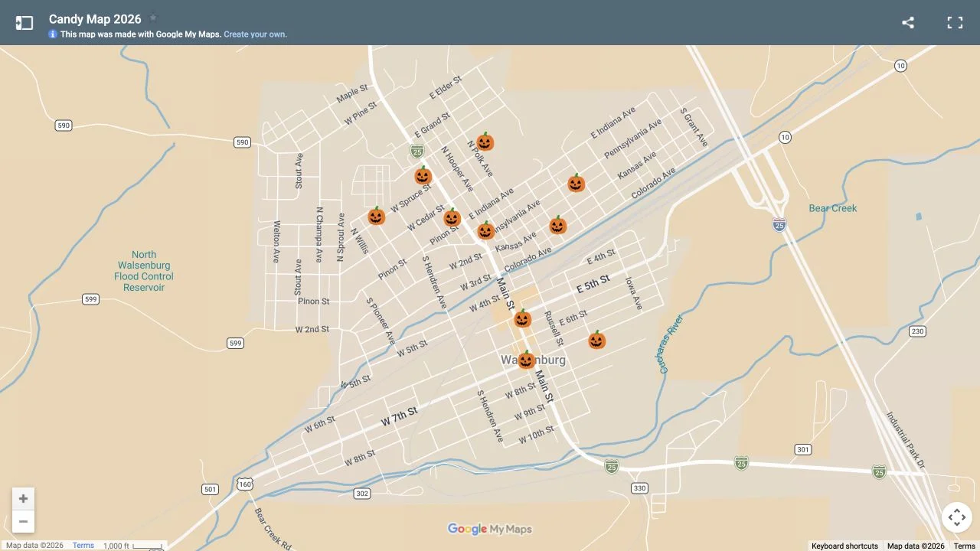The image size is (980, 551).
Task: Click the Interstate 25 shield near E Grand St
Action: tap(416, 151)
